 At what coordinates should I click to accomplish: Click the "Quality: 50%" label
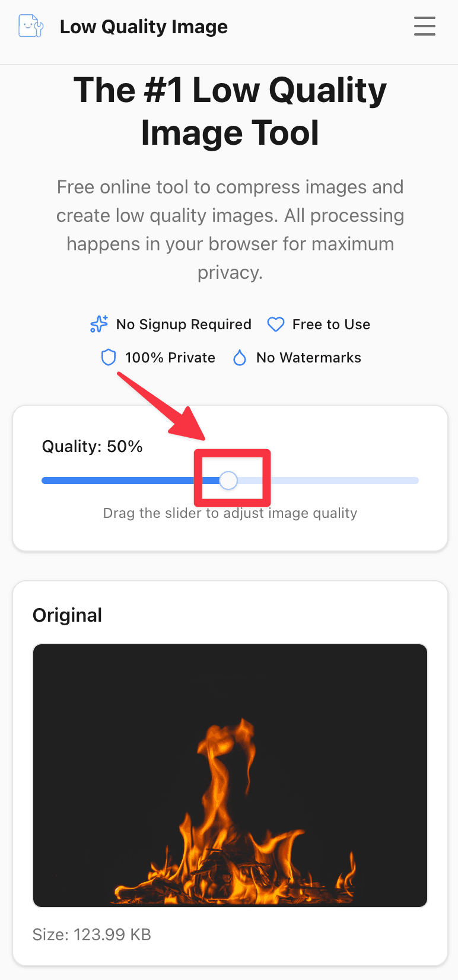tap(92, 446)
